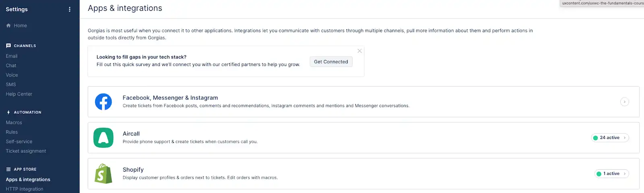Click the Aircall app icon
Image resolution: width=644 pixels, height=193 pixels.
coord(103,138)
